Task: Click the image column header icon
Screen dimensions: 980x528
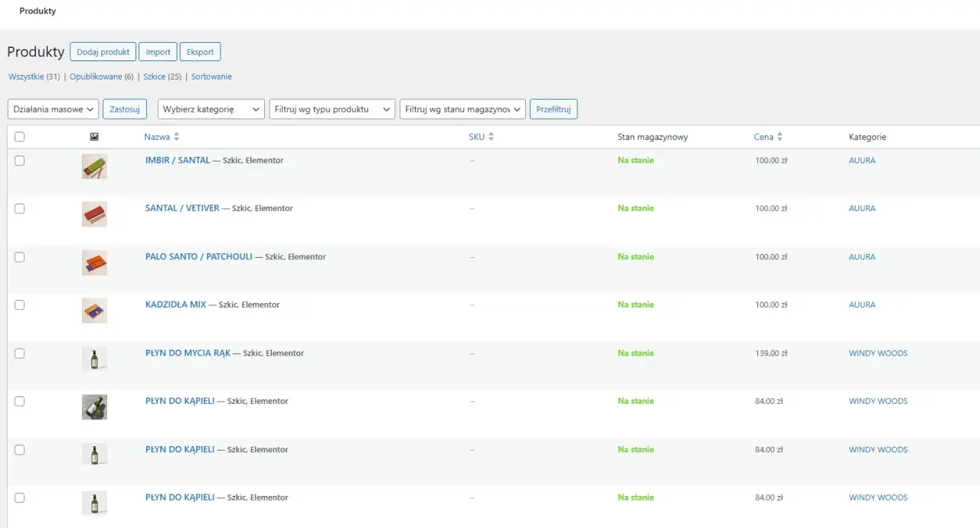Action: pyautogui.click(x=94, y=137)
